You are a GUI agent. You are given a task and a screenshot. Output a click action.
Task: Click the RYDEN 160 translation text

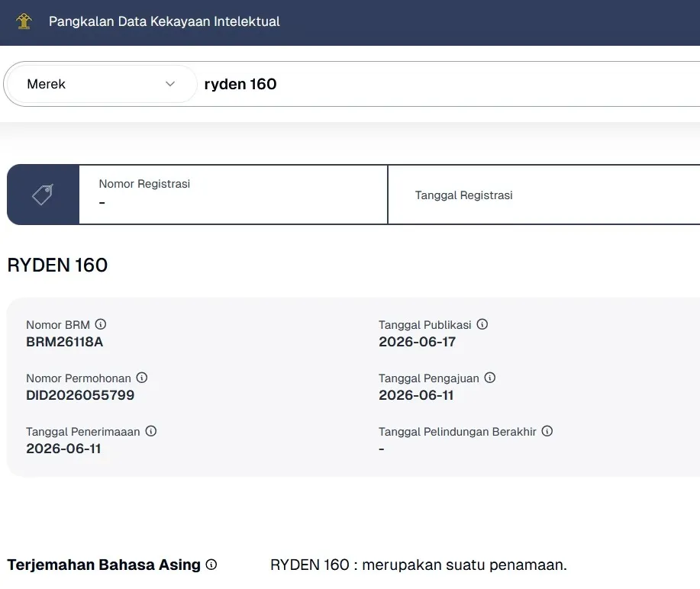(x=419, y=565)
